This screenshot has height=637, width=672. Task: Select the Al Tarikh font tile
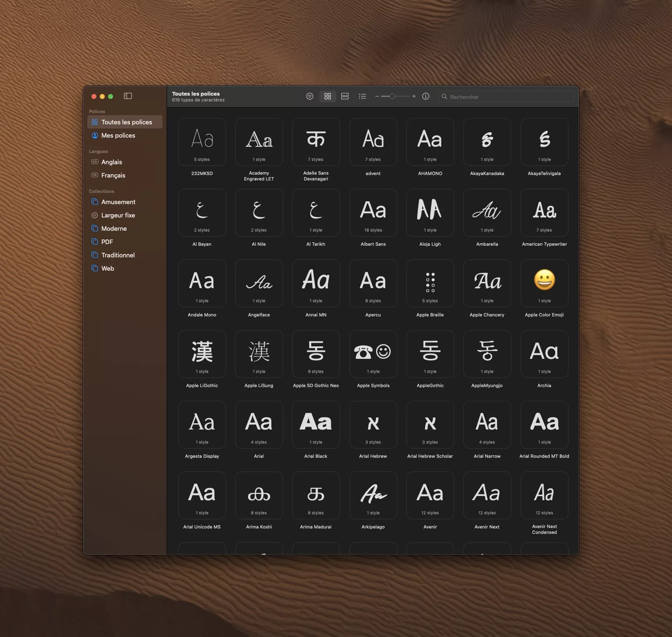click(316, 212)
